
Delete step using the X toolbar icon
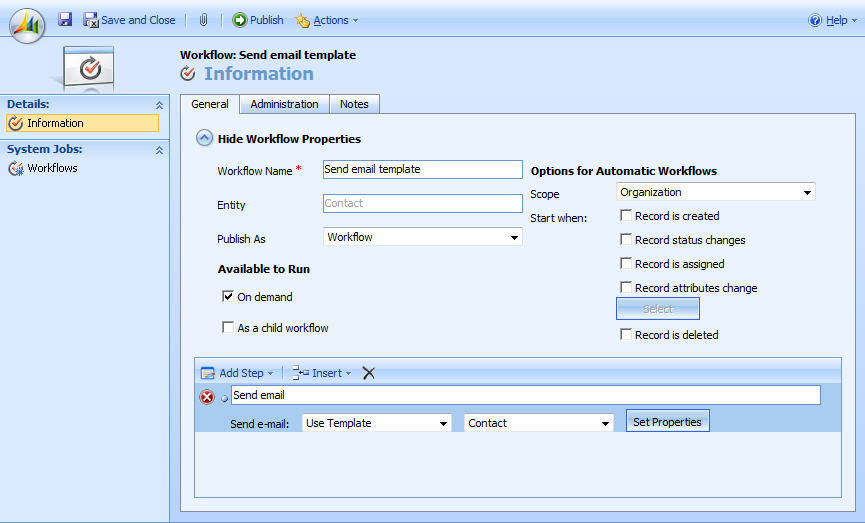tap(369, 373)
